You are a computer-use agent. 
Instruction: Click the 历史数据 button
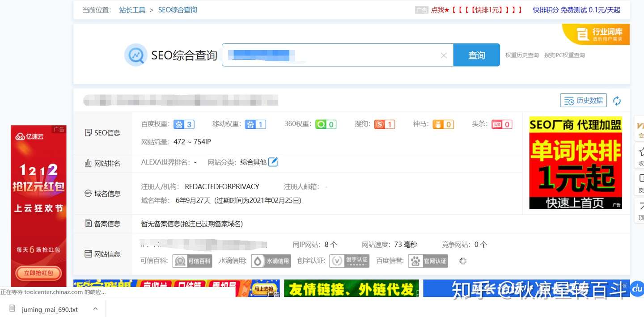[584, 101]
